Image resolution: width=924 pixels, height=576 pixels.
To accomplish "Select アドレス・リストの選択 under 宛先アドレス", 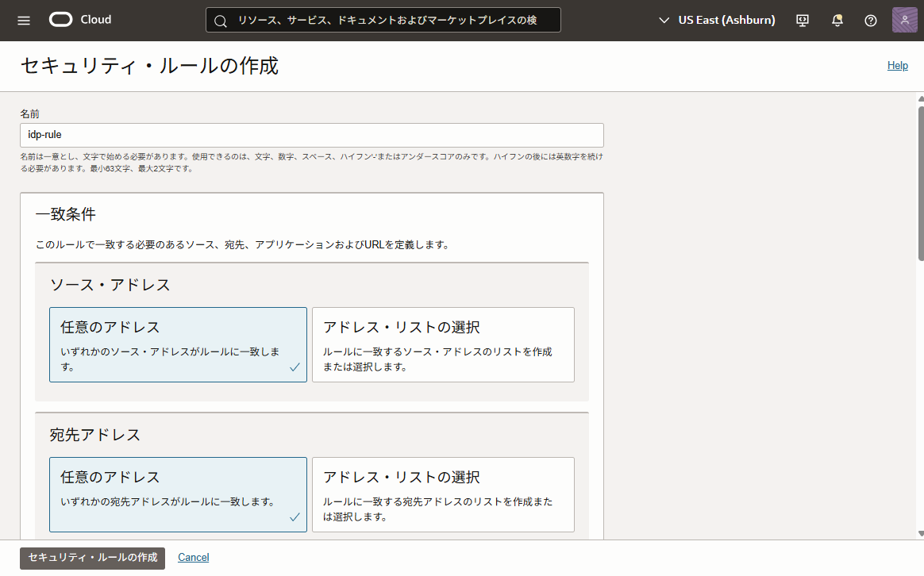I will coord(443,494).
